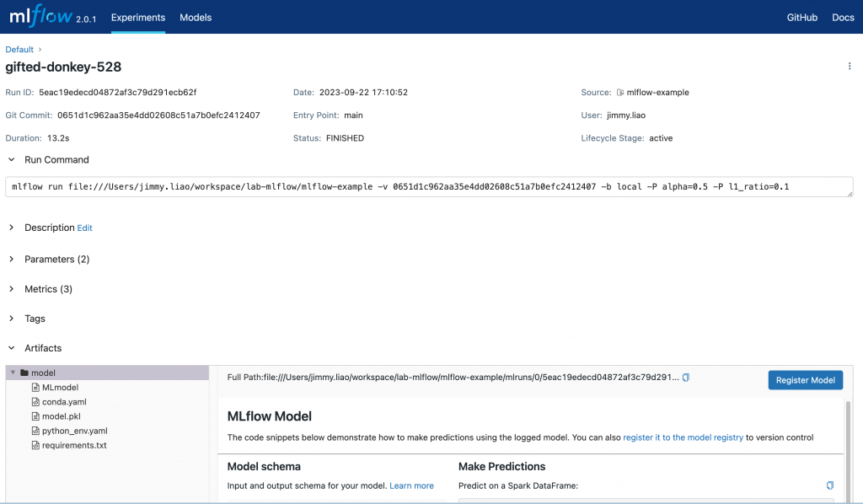This screenshot has height=504, width=863.
Task: Click the model.pkl file icon
Action: pyautogui.click(x=35, y=416)
